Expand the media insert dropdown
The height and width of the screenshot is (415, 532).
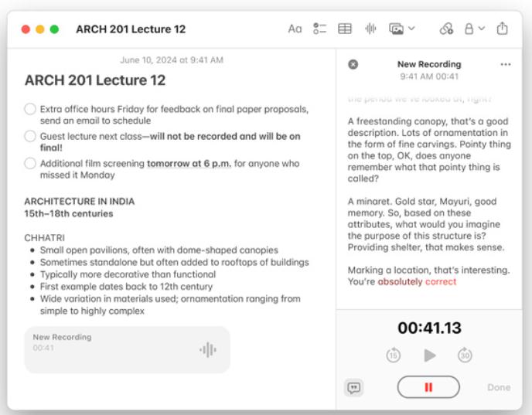point(401,29)
